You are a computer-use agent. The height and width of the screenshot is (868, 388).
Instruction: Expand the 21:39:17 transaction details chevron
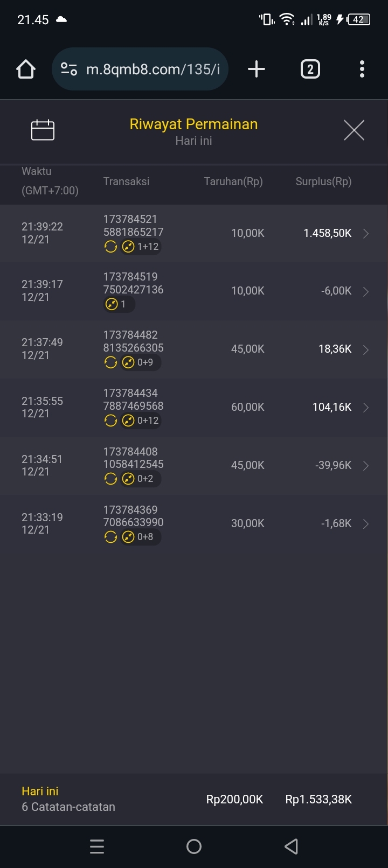point(366,291)
